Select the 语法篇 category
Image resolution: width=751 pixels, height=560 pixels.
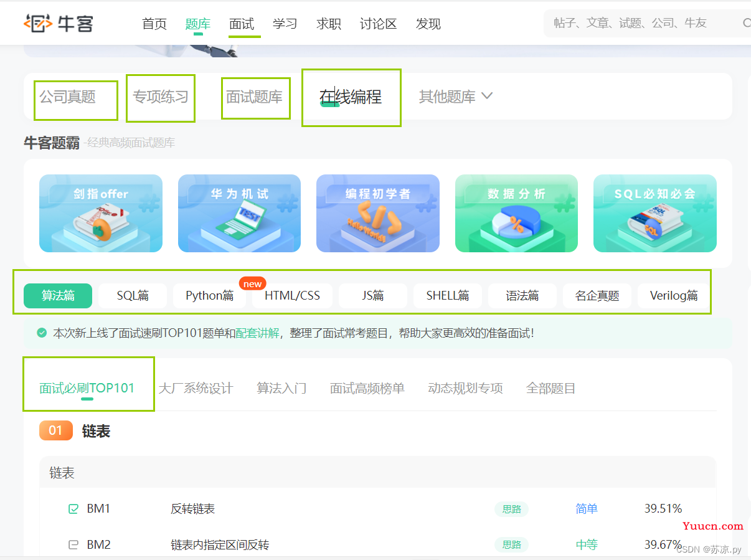click(522, 296)
